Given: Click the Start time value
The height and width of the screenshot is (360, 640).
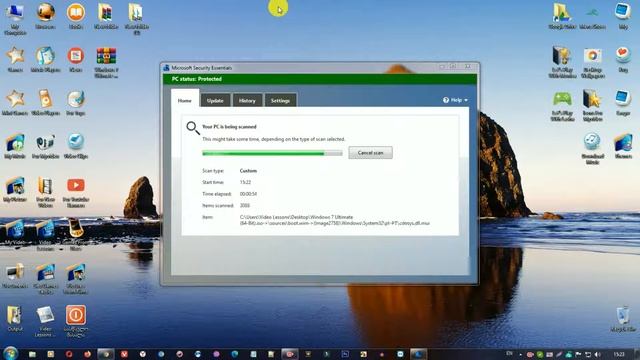Looking at the screenshot, I should tap(245, 182).
